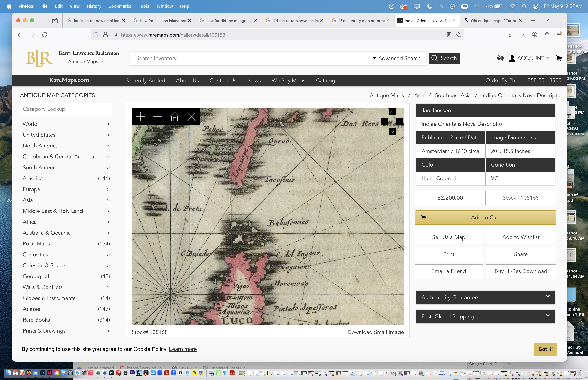The height and width of the screenshot is (380, 588).
Task: Open Catalogs menu item
Action: pos(327,80)
